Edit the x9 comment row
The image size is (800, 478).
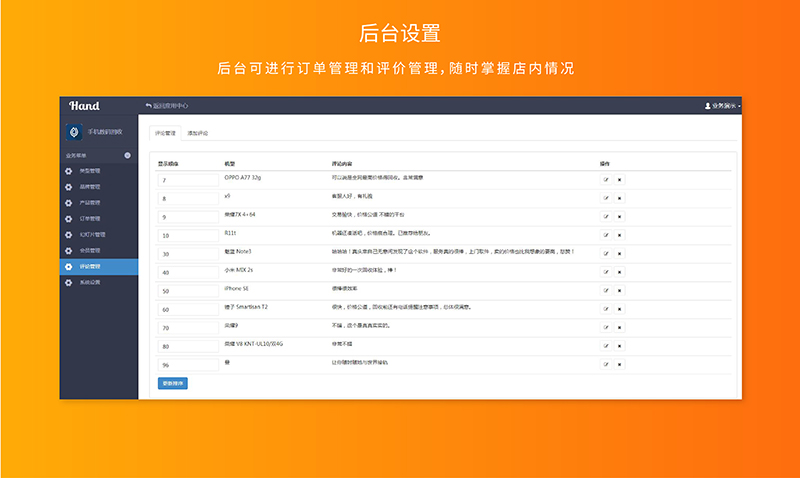pyautogui.click(x=606, y=198)
